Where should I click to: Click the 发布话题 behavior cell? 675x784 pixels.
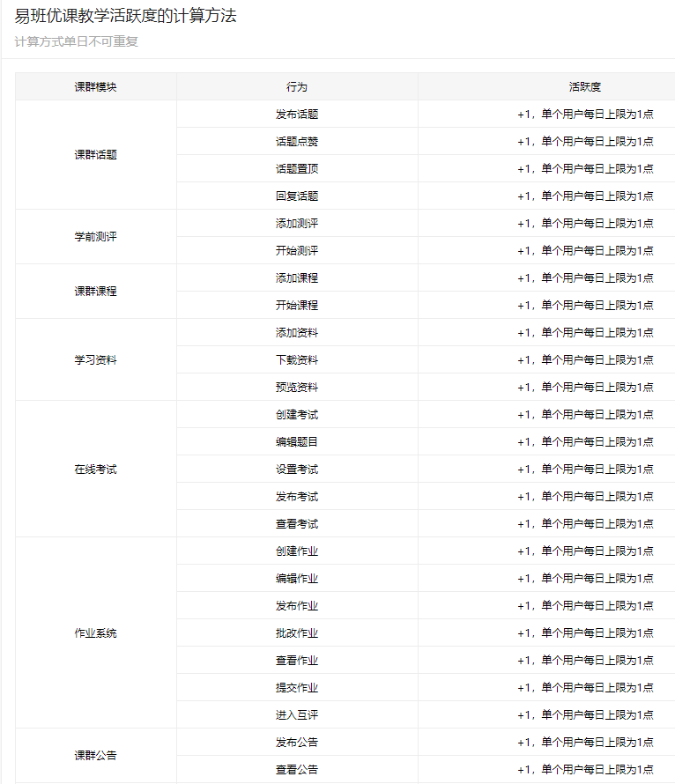[297, 115]
